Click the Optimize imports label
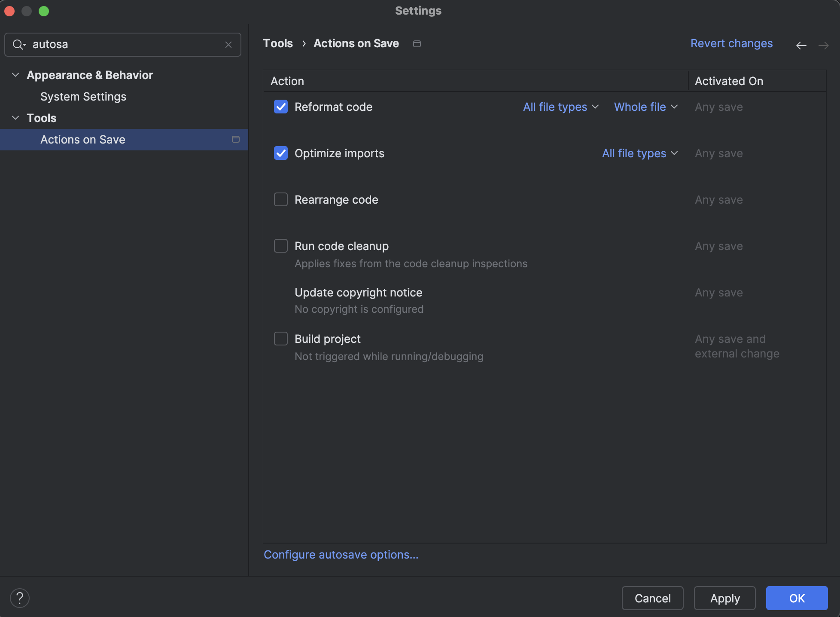The width and height of the screenshot is (840, 617). [x=340, y=153]
